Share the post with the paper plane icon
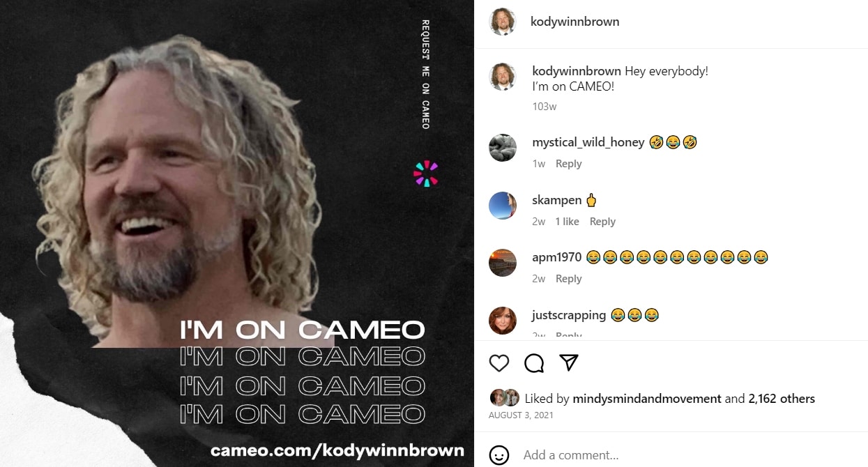This screenshot has height=467, width=868. tap(569, 362)
